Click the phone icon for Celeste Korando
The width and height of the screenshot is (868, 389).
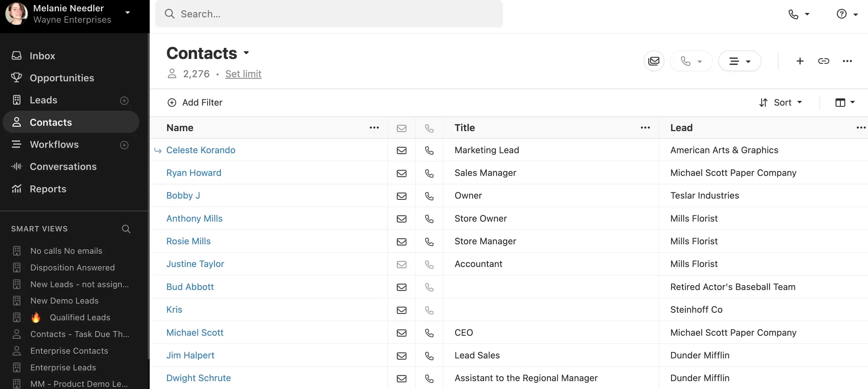pos(429,150)
